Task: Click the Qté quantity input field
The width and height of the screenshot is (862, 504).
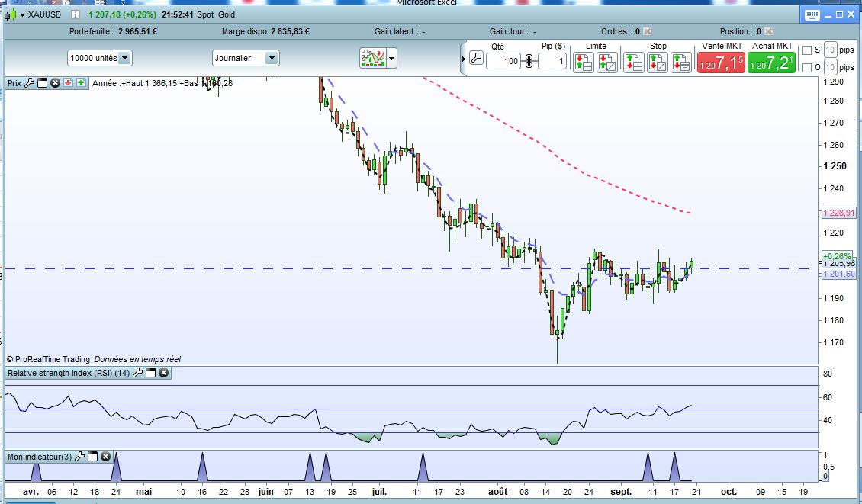Action: tap(503, 61)
